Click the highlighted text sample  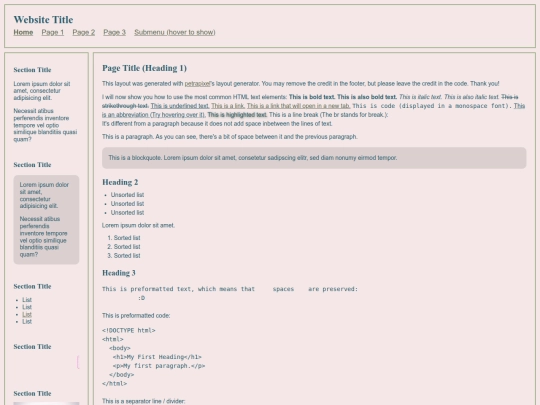[237, 115]
